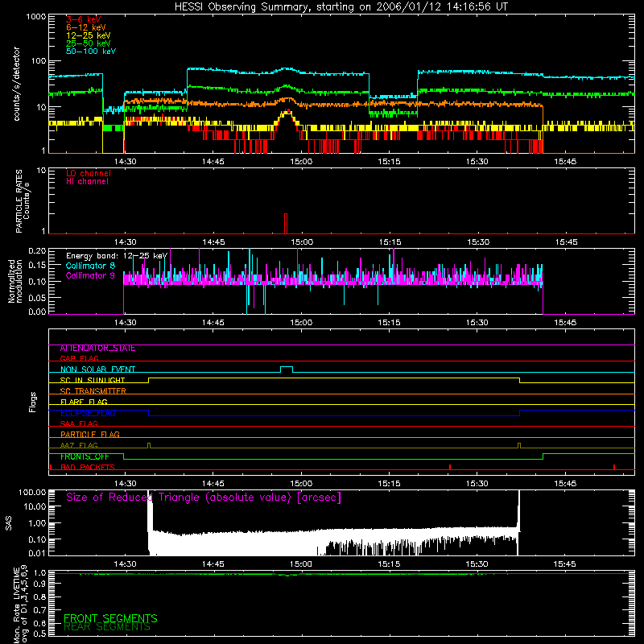This screenshot has width=644, height=644.
Task: Click the AAZ_FLAG label
Action: pos(79,445)
